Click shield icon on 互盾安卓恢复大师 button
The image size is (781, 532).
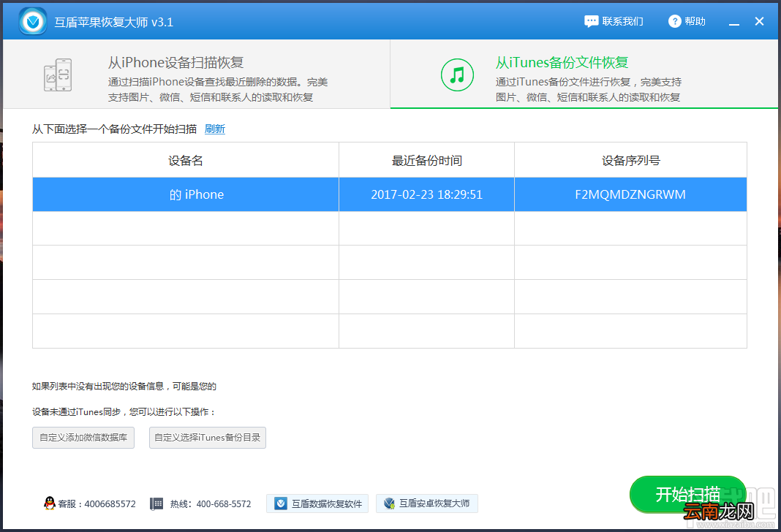[390, 503]
